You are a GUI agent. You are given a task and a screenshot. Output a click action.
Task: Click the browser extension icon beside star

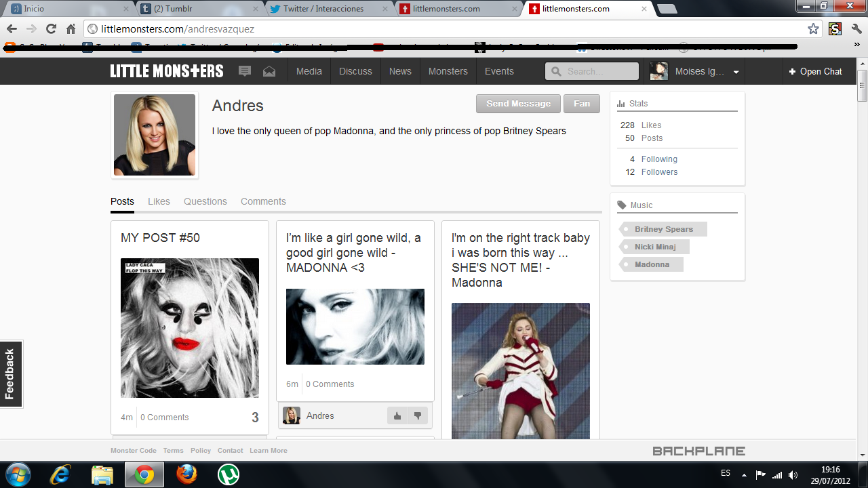tap(835, 29)
